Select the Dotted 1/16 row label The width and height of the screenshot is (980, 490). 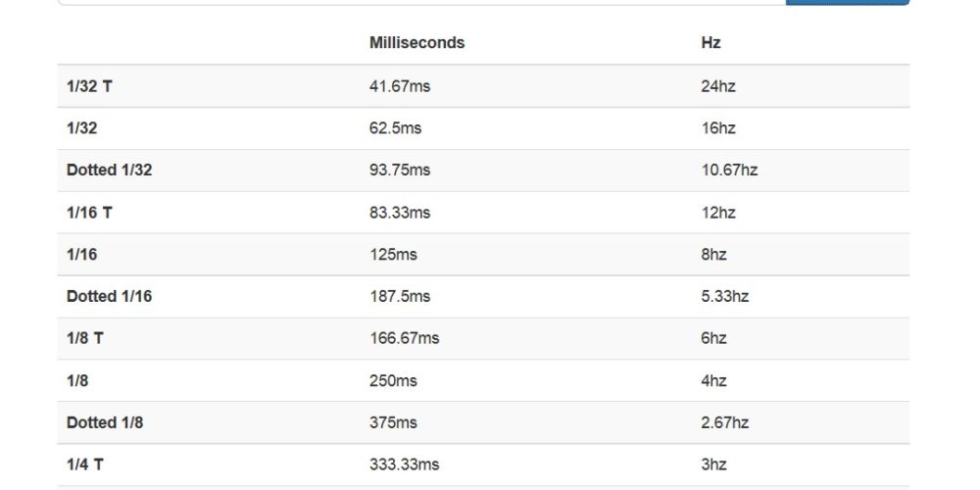point(109,296)
